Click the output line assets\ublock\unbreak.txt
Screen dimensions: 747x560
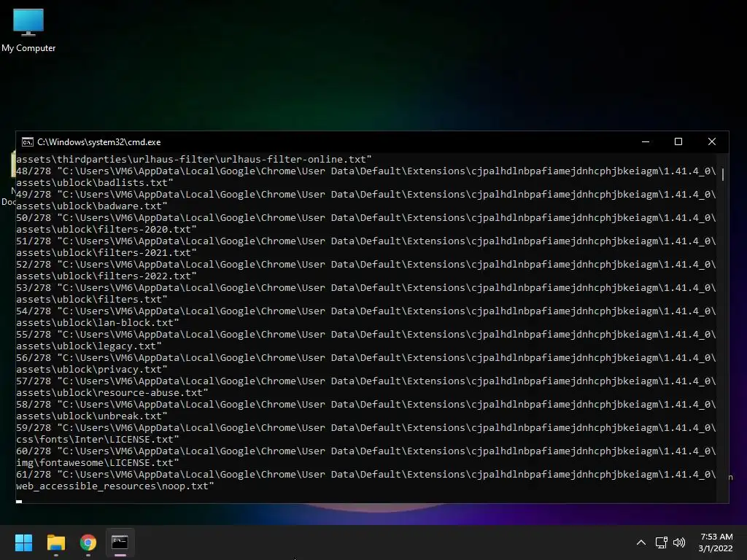[x=92, y=416]
